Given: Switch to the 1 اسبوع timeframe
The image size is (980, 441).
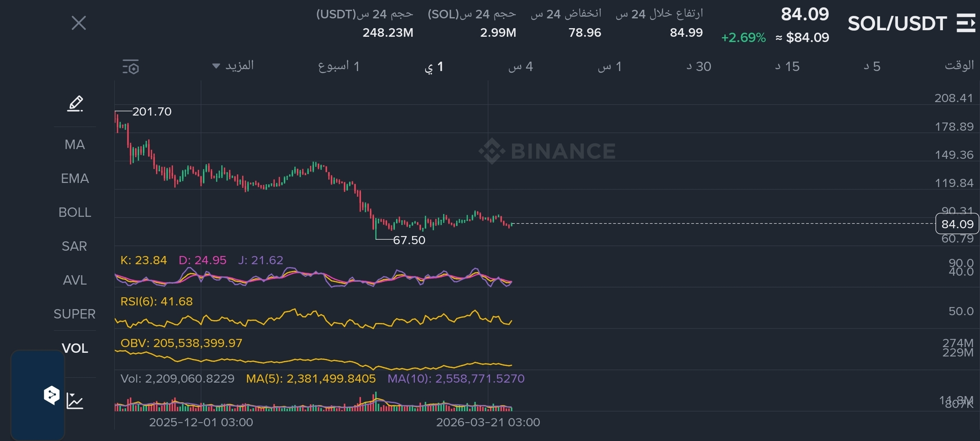Looking at the screenshot, I should coord(339,66).
